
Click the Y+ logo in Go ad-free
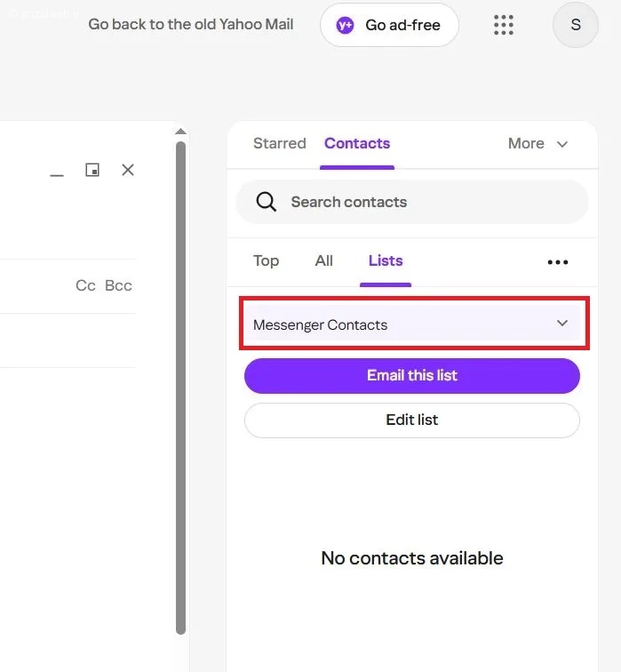[x=345, y=25]
